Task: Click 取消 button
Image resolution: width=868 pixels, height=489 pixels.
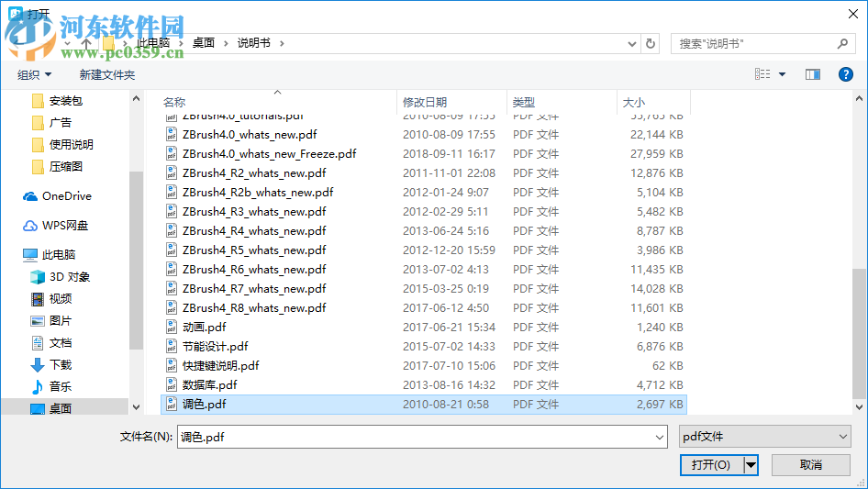Action: click(x=811, y=465)
